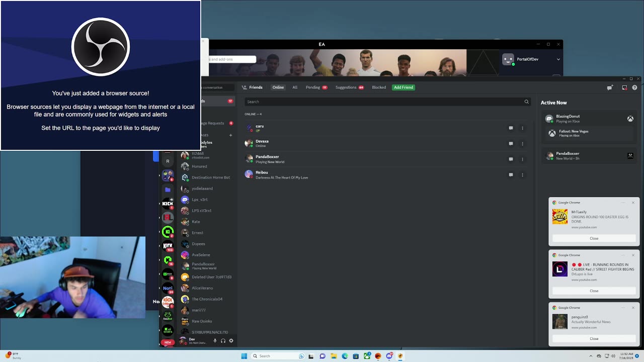Open the Blocked tab

[379, 87]
